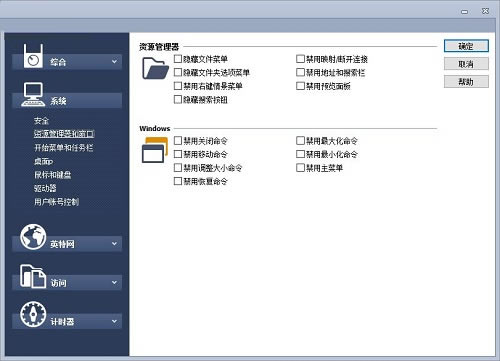
Task: Toggle the 禁用最大化命令 checkbox
Action: 300,141
